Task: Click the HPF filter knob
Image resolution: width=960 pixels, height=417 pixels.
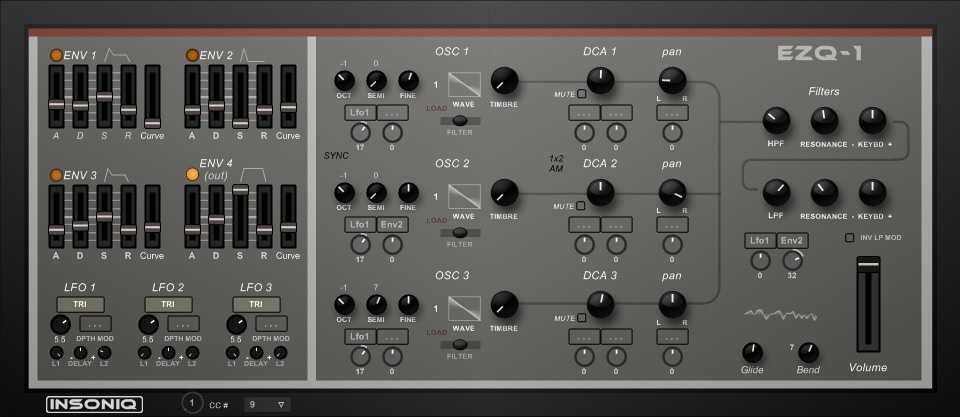Action: tap(776, 121)
